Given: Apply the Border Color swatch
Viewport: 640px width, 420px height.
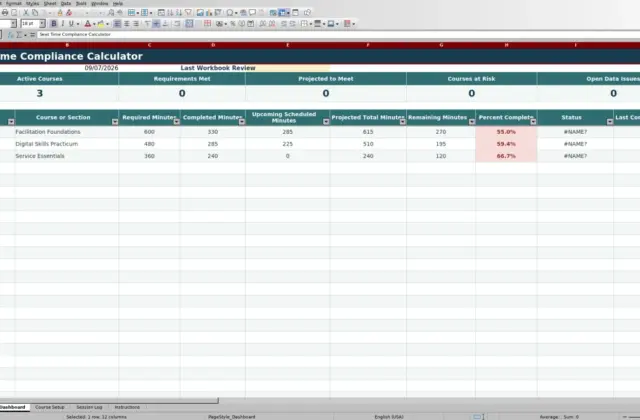Looking at the screenshot, I should pyautogui.click(x=331, y=24).
